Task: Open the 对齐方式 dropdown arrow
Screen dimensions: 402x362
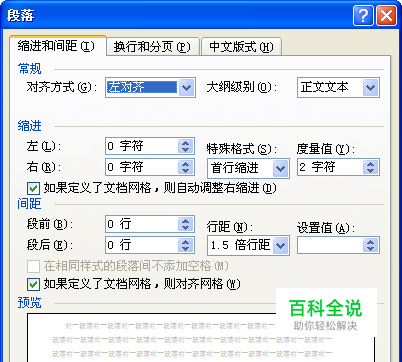Action: tap(187, 88)
